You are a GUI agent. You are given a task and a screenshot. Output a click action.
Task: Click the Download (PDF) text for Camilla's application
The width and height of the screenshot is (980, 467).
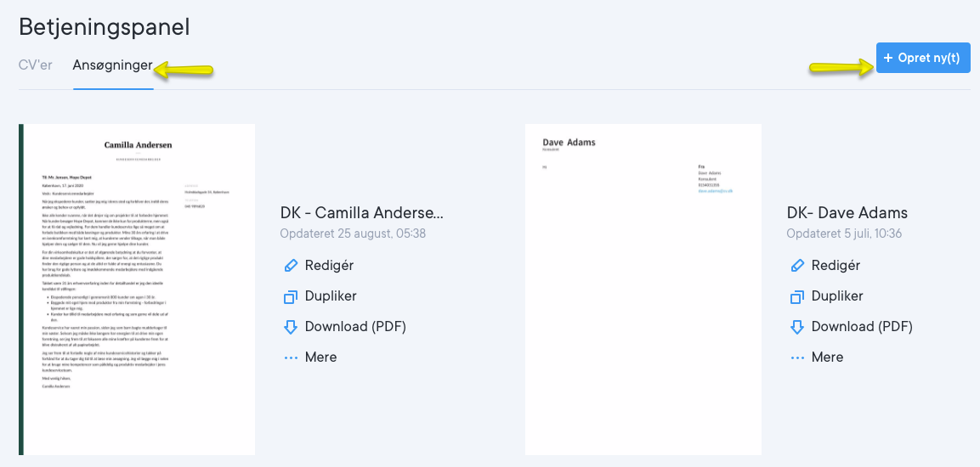point(355,327)
